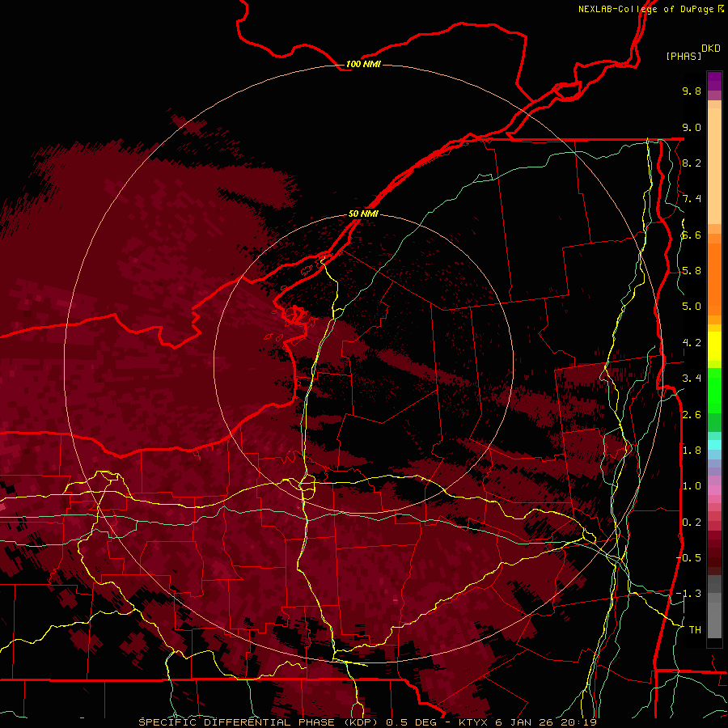The width and height of the screenshot is (728, 728).
Task: Click the 9.8 value on the color scale
Action: [x=692, y=91]
